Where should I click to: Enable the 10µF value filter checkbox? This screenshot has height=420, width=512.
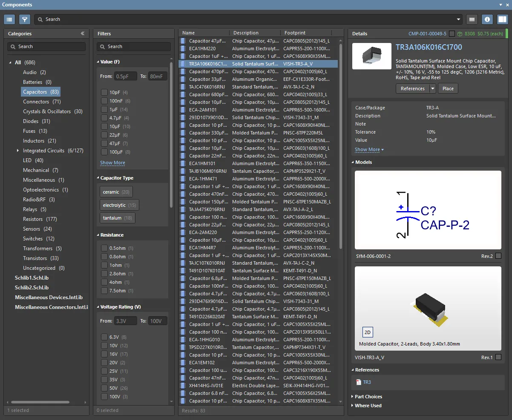(104, 126)
